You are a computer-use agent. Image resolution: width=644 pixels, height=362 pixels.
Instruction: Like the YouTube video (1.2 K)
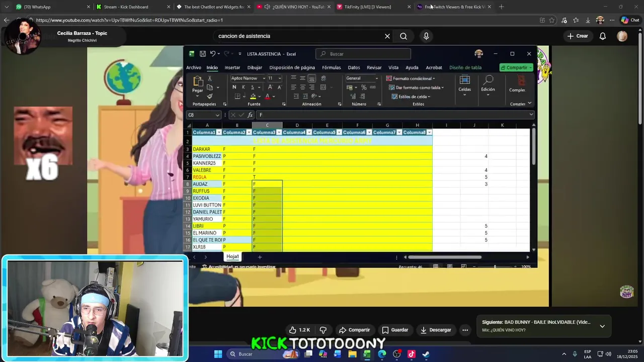[x=299, y=330]
